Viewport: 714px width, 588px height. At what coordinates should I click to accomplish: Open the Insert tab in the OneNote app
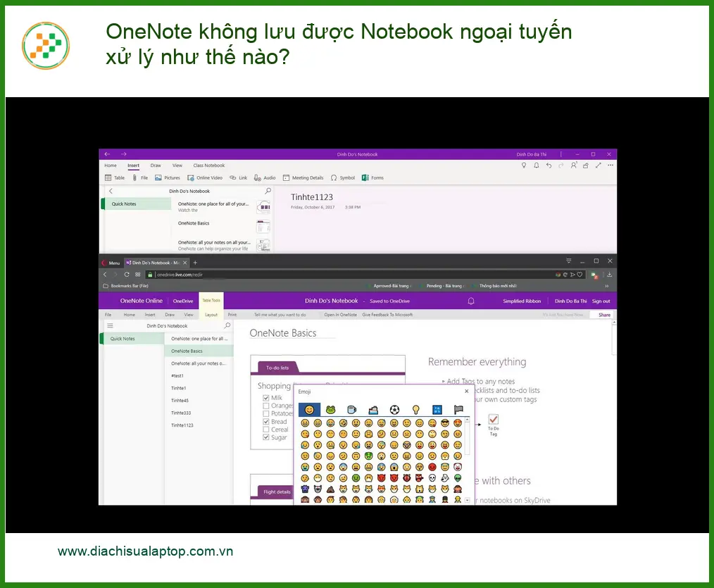133,165
